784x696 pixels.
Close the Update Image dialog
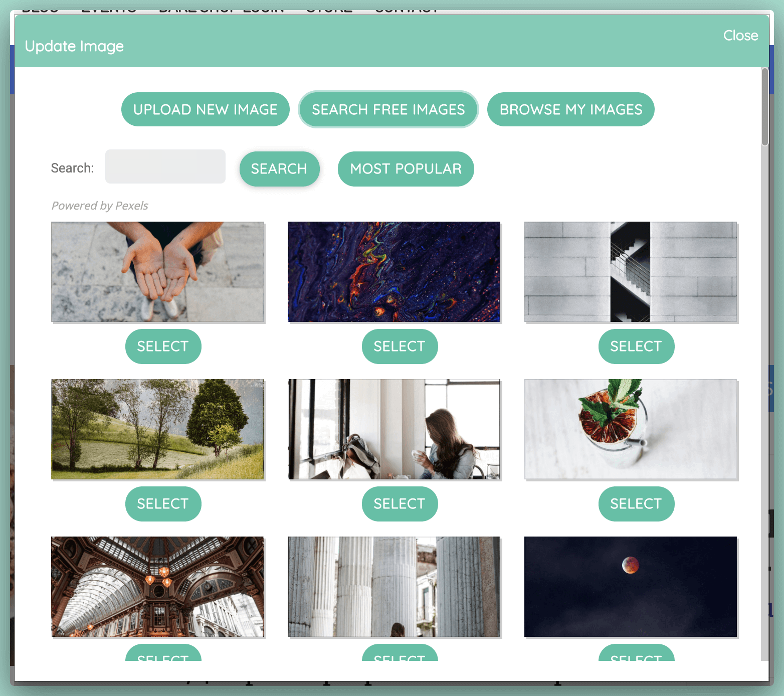click(x=740, y=36)
